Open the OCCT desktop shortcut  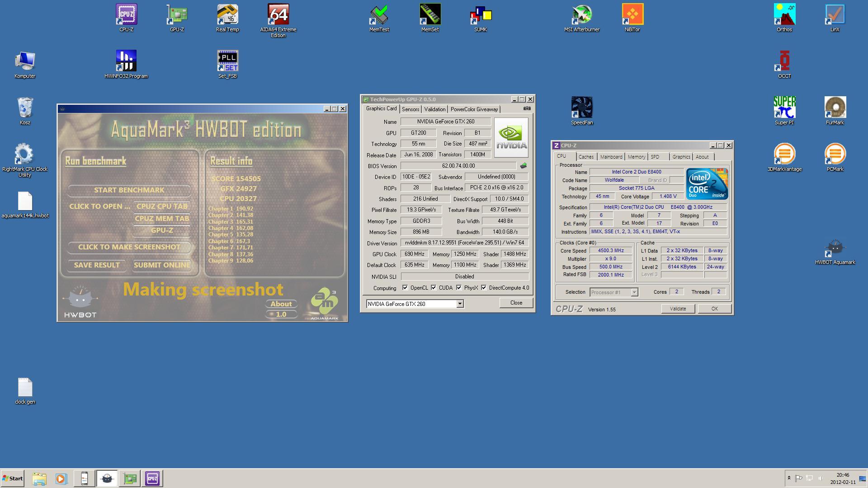(x=784, y=65)
